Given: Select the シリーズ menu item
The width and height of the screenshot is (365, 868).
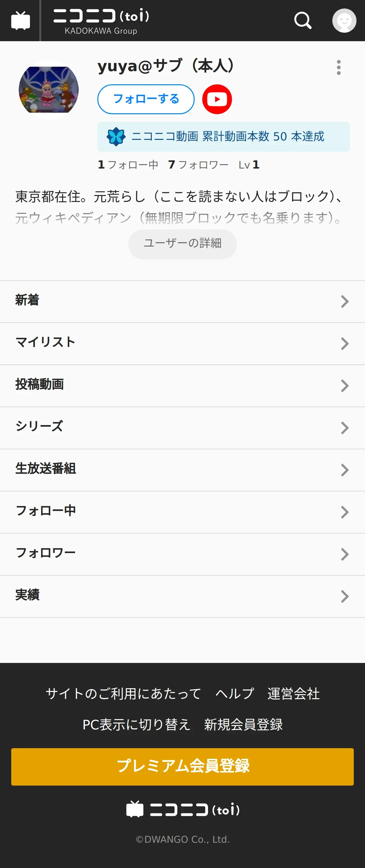Looking at the screenshot, I should coord(182,428).
